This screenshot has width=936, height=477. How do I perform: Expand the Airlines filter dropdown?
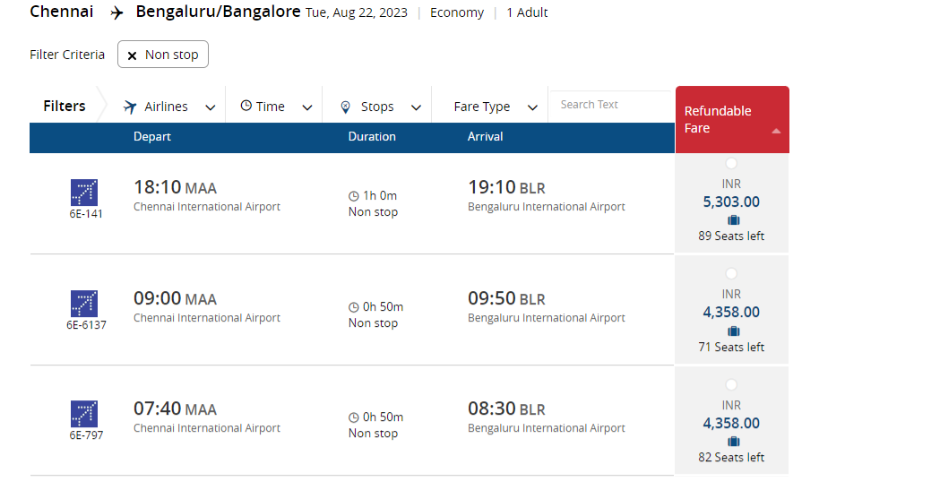coord(169,106)
